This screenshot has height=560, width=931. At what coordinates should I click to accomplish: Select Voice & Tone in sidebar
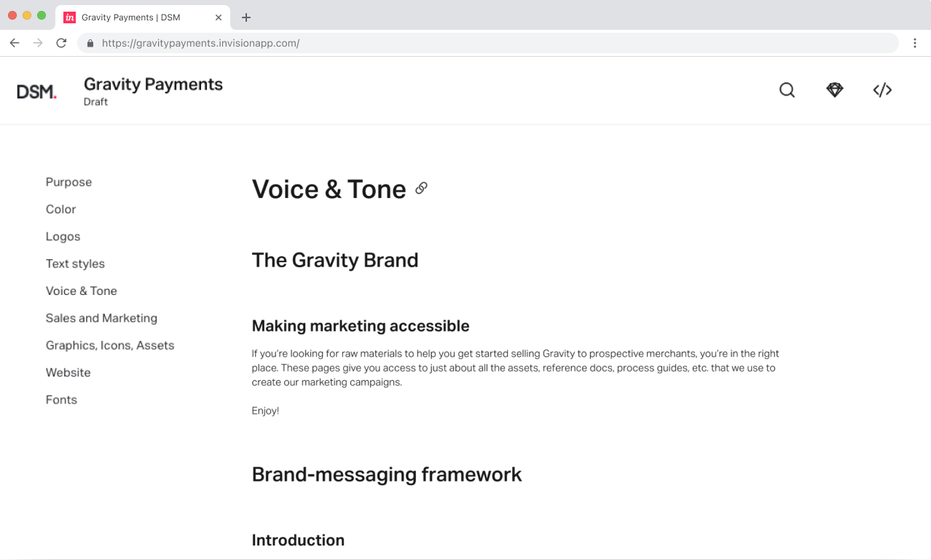pyautogui.click(x=82, y=291)
